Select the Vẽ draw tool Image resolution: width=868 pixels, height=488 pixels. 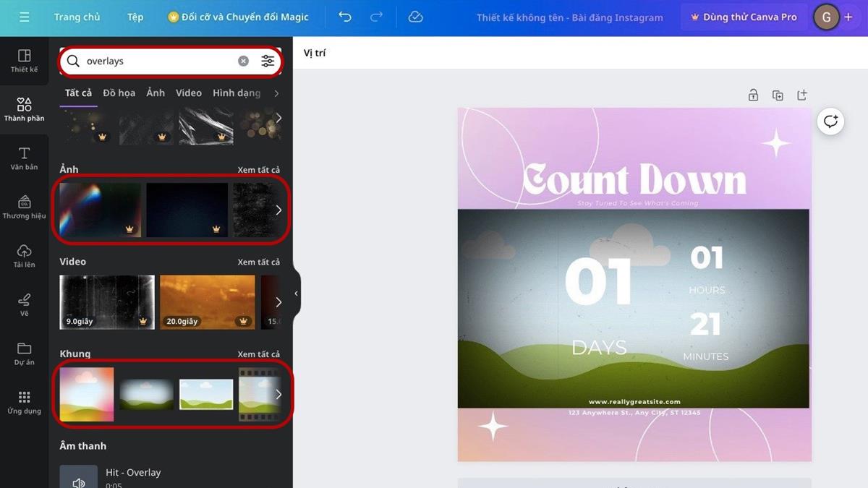click(24, 304)
